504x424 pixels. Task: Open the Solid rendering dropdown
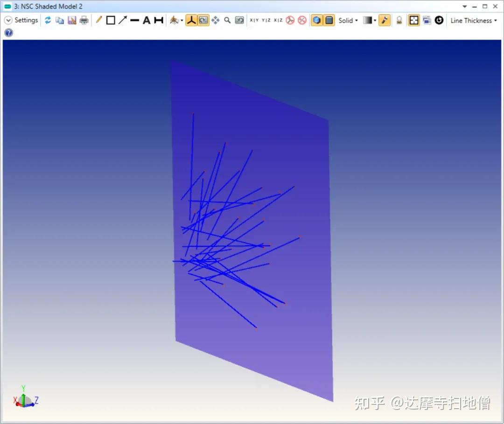point(349,20)
